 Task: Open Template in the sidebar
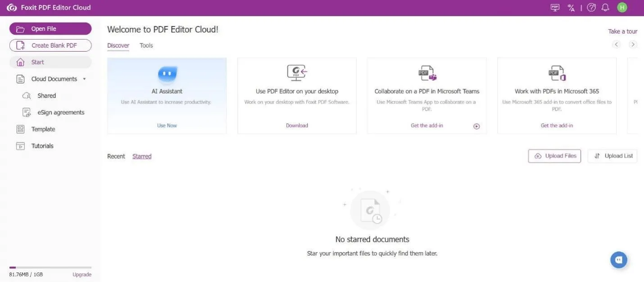point(43,129)
